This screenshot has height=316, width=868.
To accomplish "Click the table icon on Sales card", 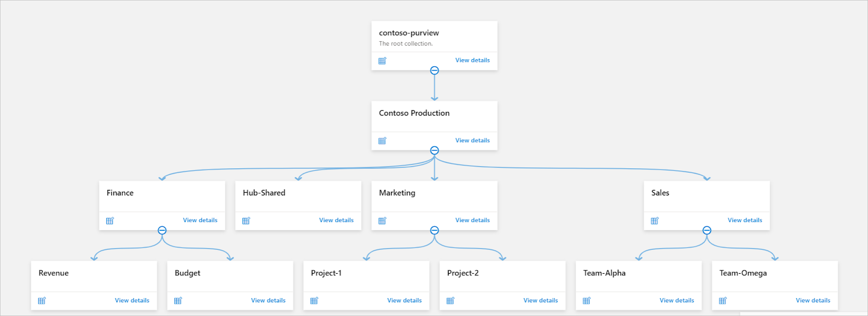I will (655, 220).
